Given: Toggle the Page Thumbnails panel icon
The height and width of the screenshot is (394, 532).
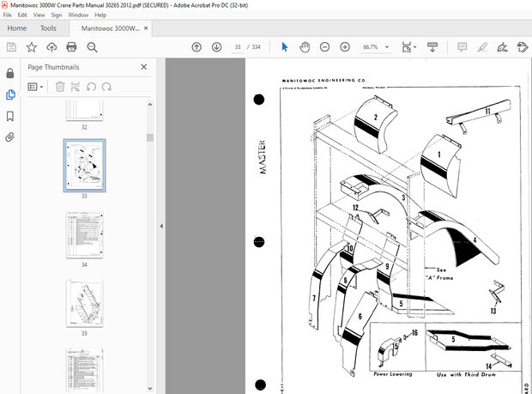Looking at the screenshot, I should tap(10, 94).
